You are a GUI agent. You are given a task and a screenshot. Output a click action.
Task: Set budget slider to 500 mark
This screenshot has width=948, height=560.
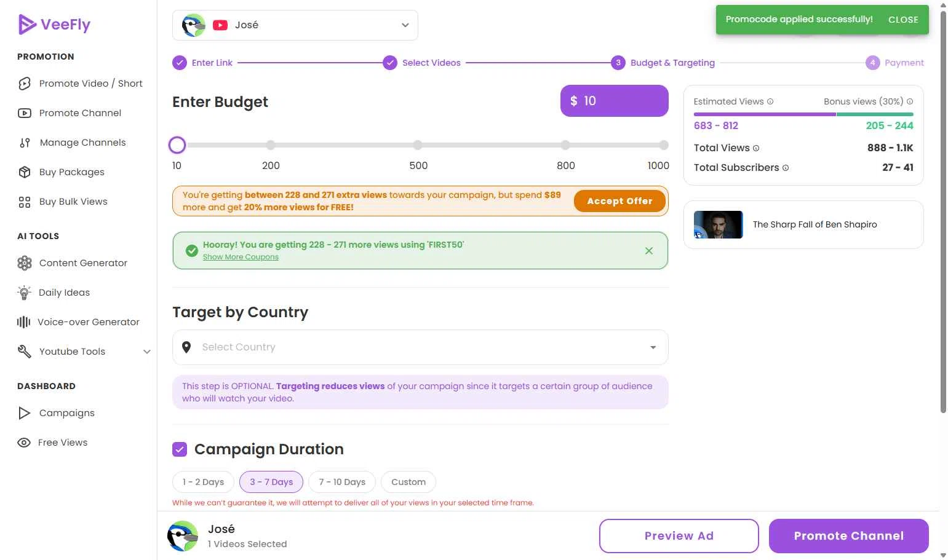(418, 145)
